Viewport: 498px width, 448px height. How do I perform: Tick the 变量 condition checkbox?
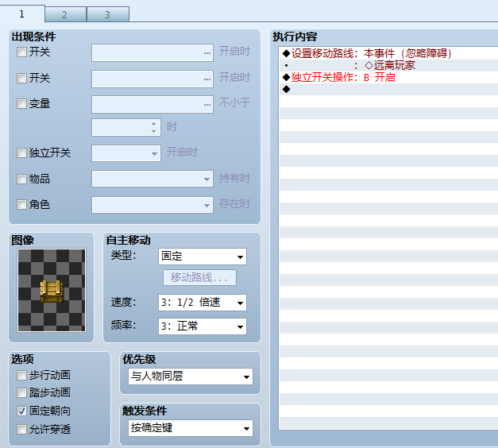click(21, 103)
